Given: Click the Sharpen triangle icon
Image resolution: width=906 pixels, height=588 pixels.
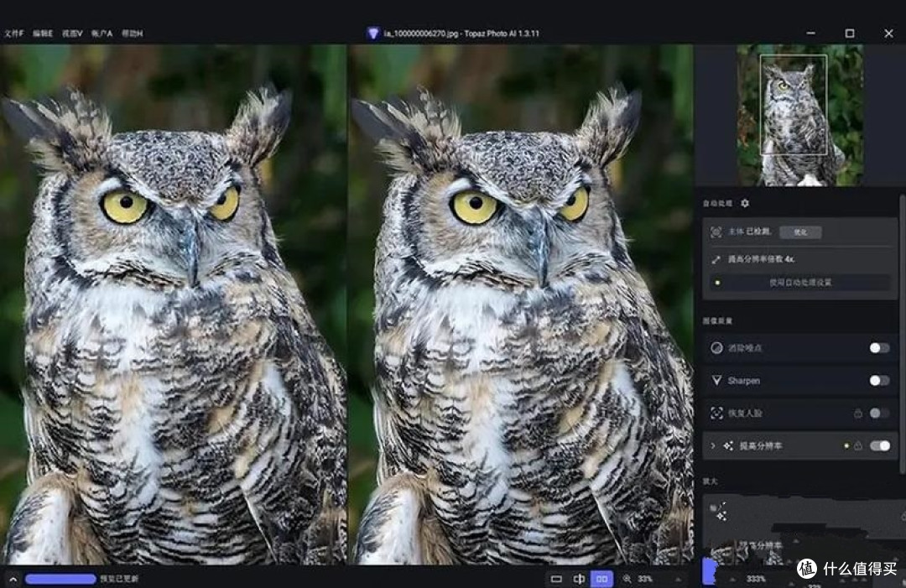Looking at the screenshot, I should [x=716, y=381].
